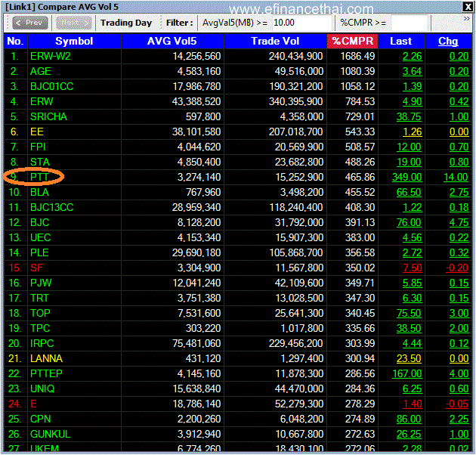Select symbol TPC

(x=40, y=328)
